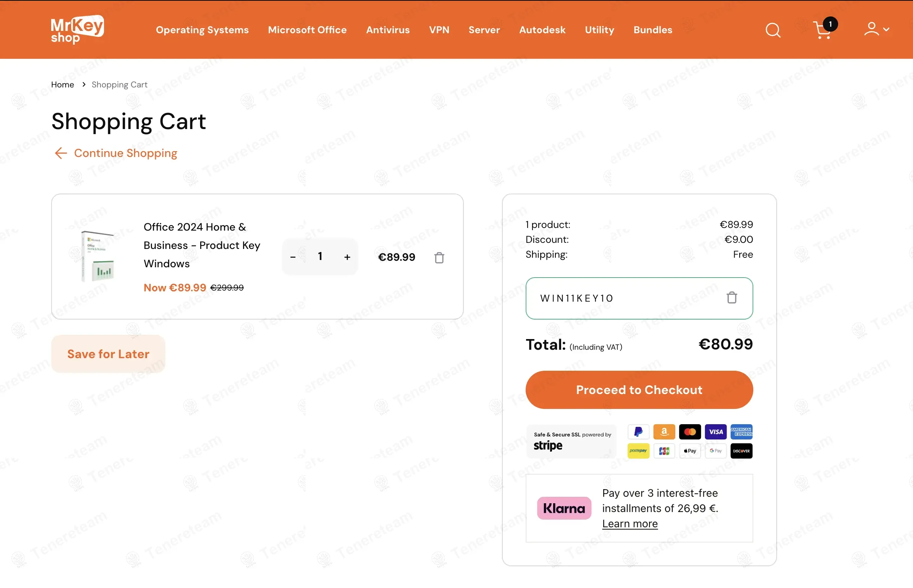The width and height of the screenshot is (913, 588).
Task: Click the Office 2024 product thumbnail
Action: tap(98, 256)
